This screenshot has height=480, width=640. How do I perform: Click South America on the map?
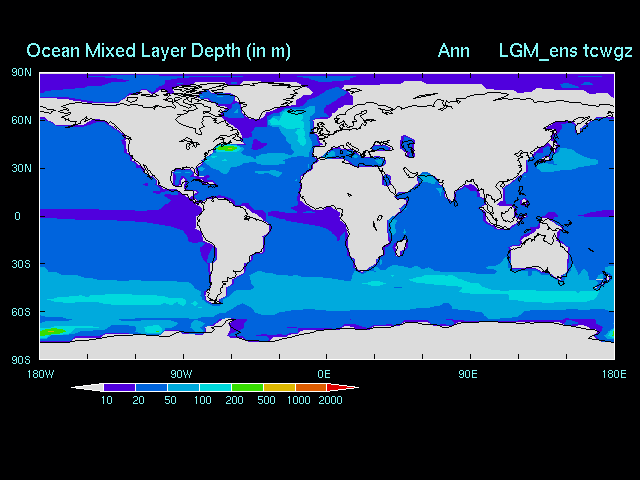click(235, 240)
